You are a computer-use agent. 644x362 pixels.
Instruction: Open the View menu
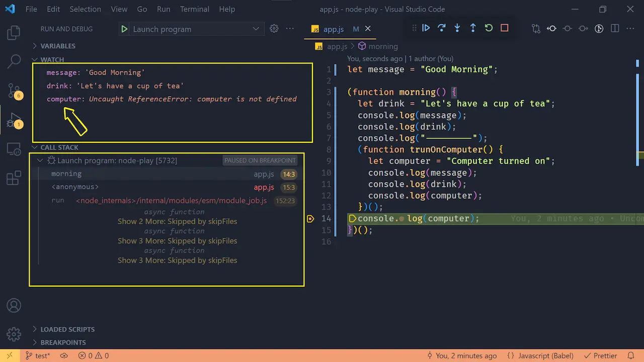click(x=119, y=9)
